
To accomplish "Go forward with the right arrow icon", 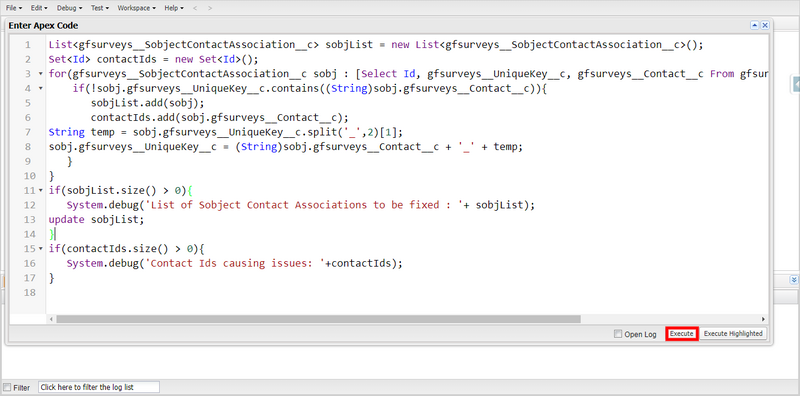I will (210, 8).
